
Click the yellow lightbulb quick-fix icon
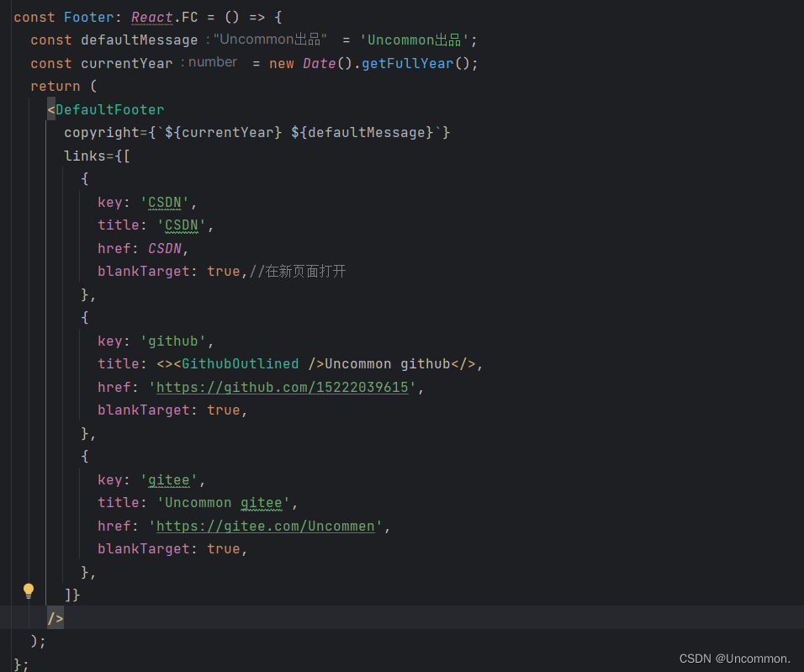pyautogui.click(x=29, y=591)
